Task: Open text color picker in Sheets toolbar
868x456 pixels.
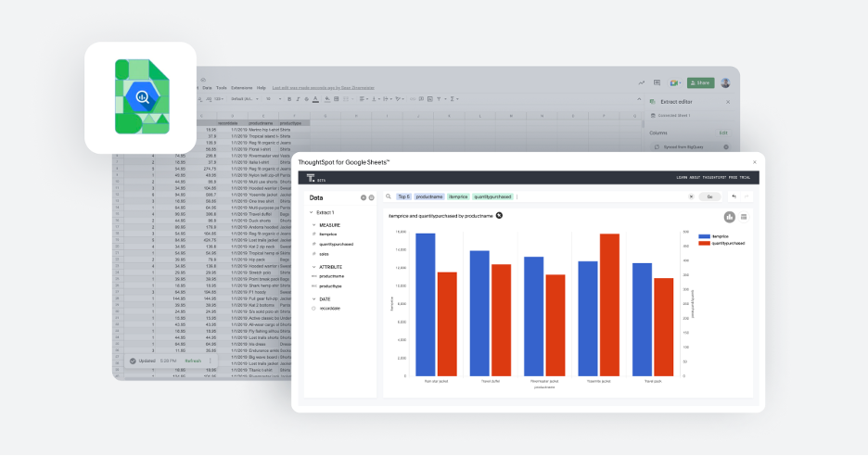Action: point(315,99)
